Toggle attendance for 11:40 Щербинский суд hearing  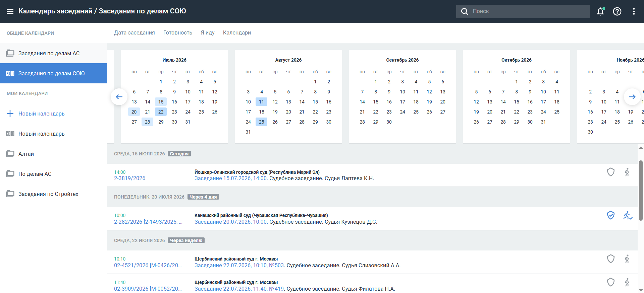point(627,282)
